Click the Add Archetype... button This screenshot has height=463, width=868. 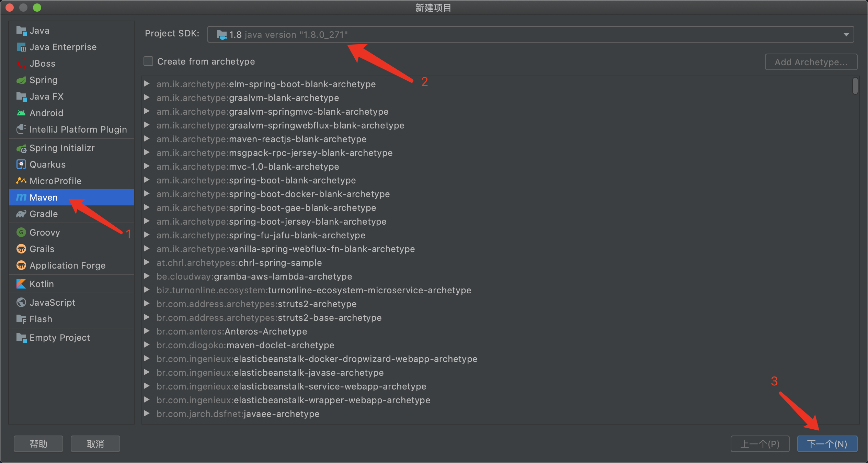[x=811, y=62]
